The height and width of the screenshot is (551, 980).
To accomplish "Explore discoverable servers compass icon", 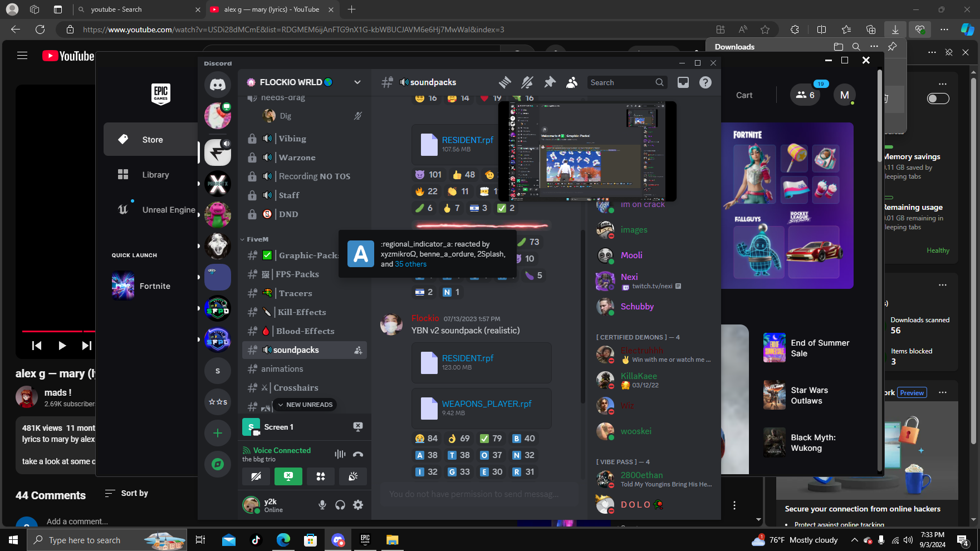I will coord(218,464).
